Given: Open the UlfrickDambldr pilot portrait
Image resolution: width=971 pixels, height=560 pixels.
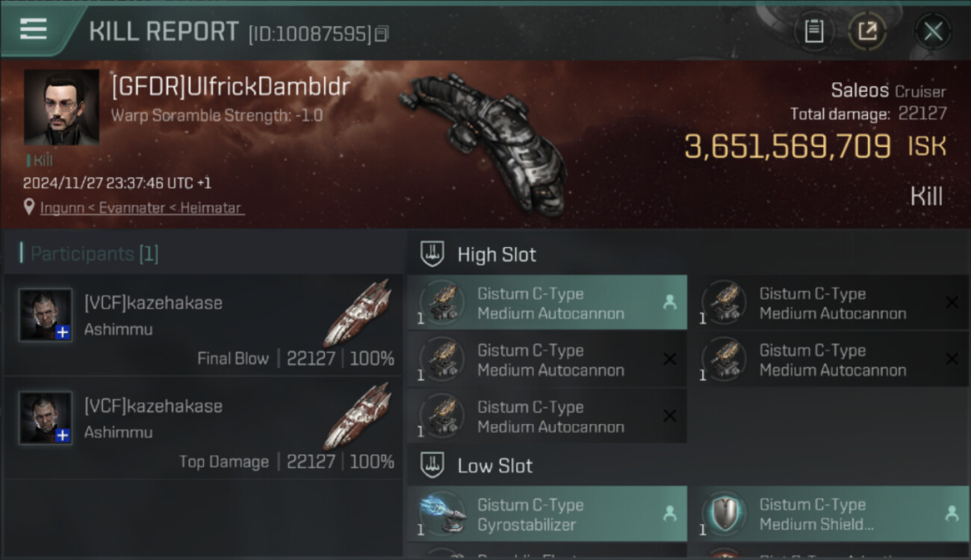Looking at the screenshot, I should [61, 108].
